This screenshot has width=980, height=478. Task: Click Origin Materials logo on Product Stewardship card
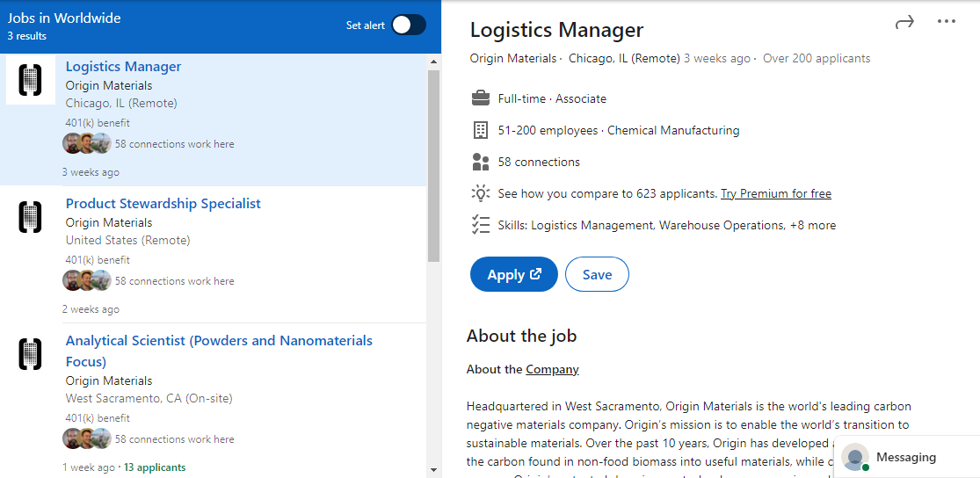tap(31, 217)
